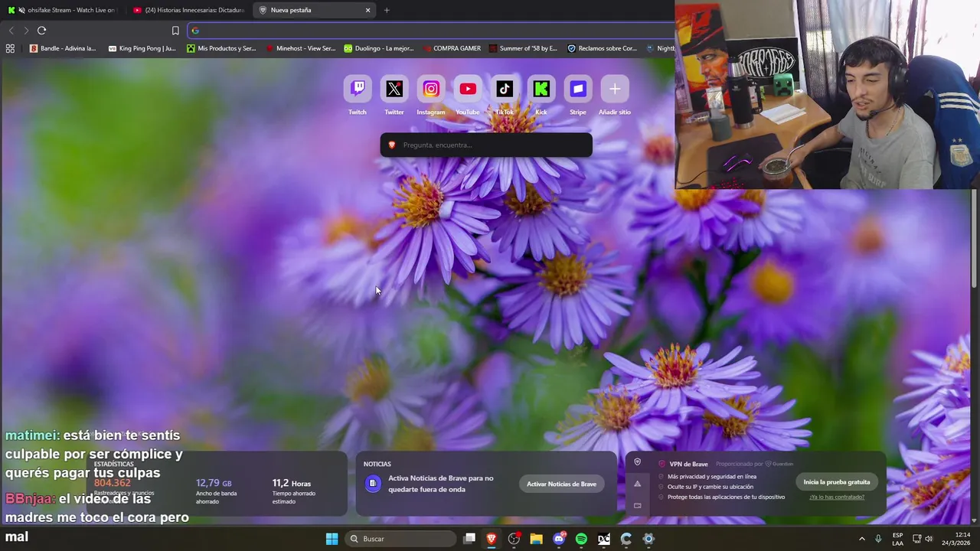Open the Stripe shortcut tile
The width and height of the screenshot is (980, 551).
point(578,90)
